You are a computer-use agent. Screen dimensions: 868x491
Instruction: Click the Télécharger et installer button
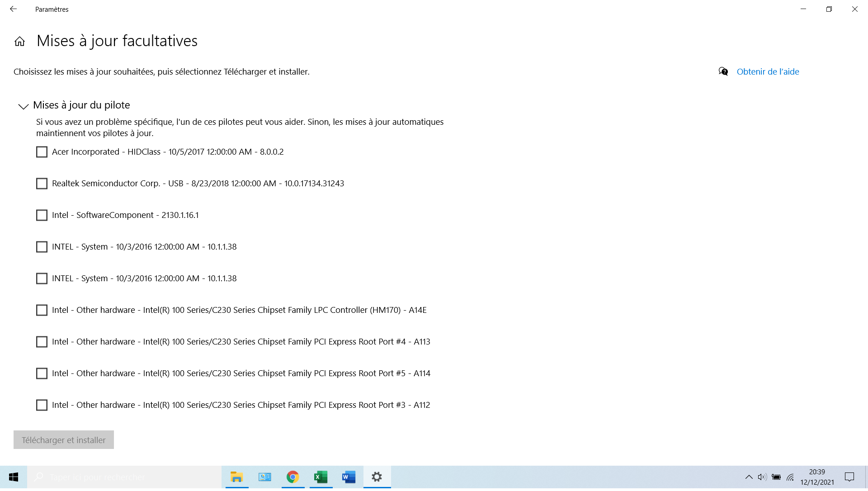pyautogui.click(x=64, y=440)
